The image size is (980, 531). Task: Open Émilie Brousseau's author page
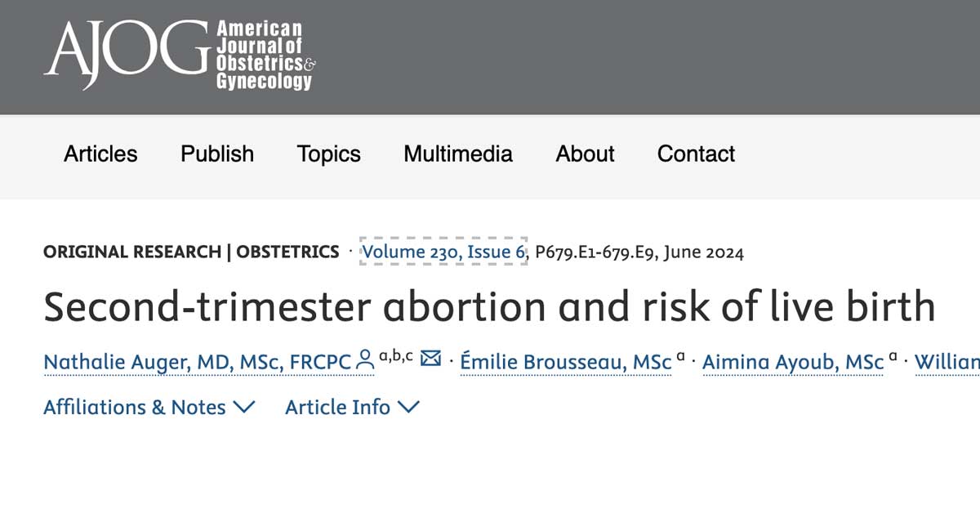(x=566, y=361)
